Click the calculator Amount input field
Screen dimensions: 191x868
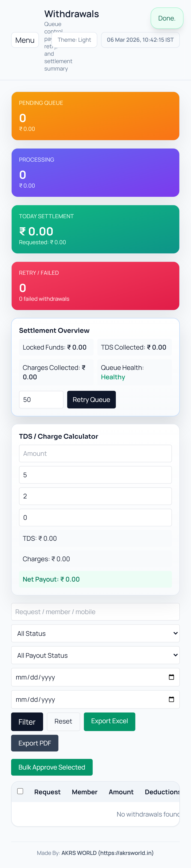click(95, 453)
